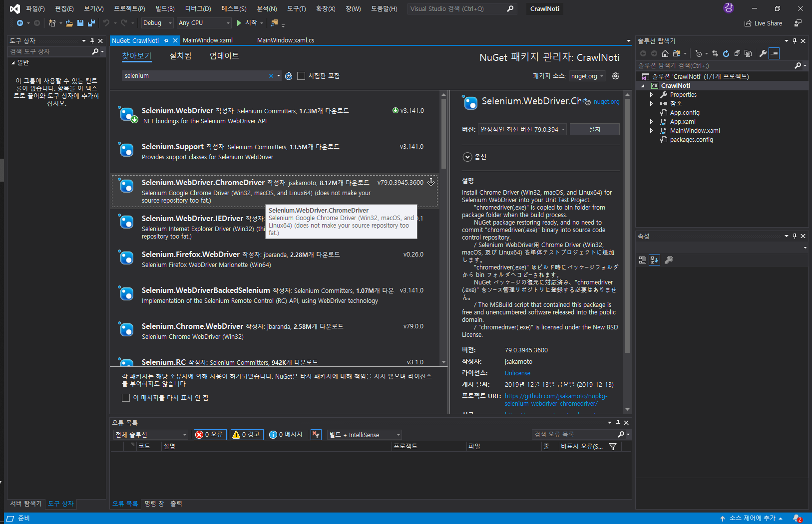Screen dimensions: 812x524
Task: Click the navigate backward arrow in main toolbar
Action: pyautogui.click(x=19, y=23)
